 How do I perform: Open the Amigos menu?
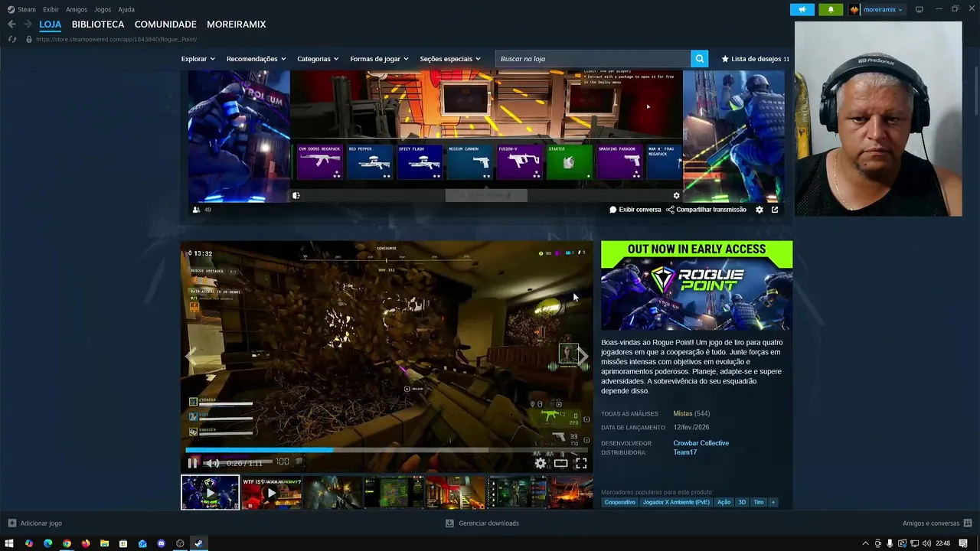point(77,10)
